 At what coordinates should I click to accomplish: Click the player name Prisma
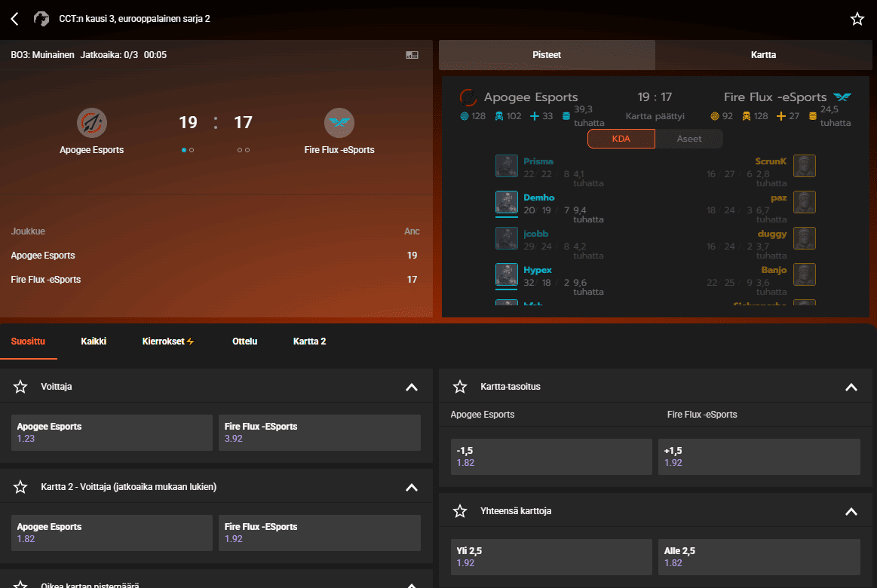pos(538,161)
